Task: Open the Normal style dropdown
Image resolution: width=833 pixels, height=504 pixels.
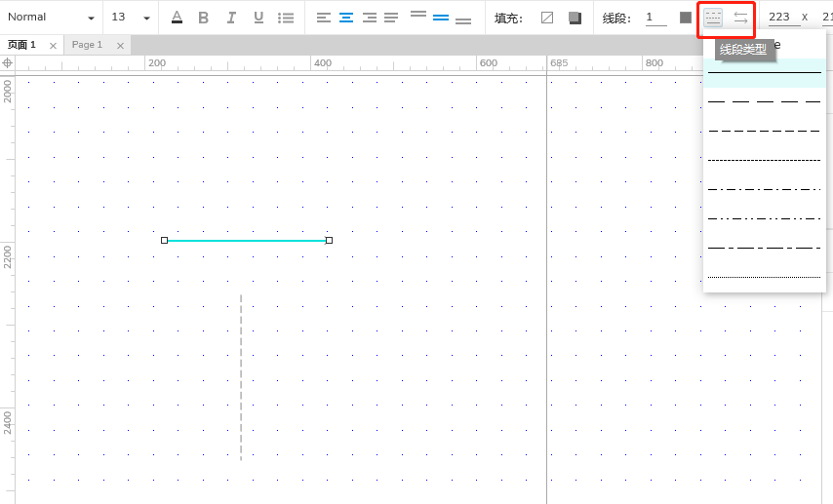Action: (51, 18)
